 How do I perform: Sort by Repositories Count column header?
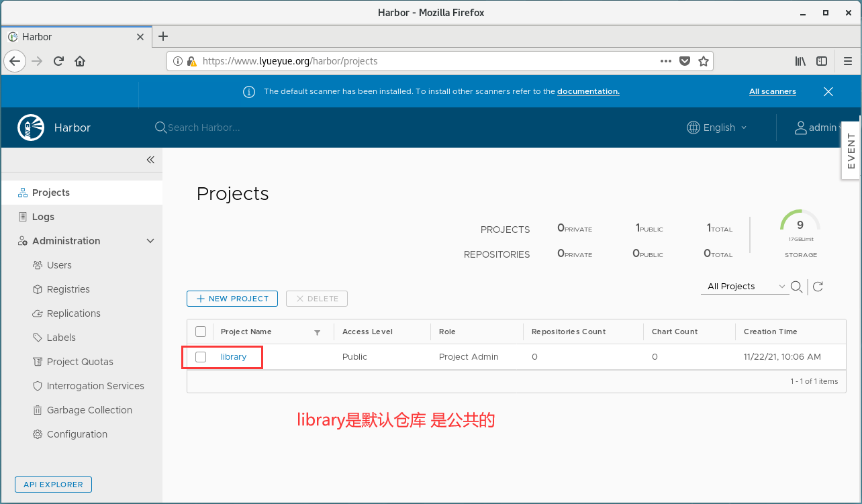point(569,332)
